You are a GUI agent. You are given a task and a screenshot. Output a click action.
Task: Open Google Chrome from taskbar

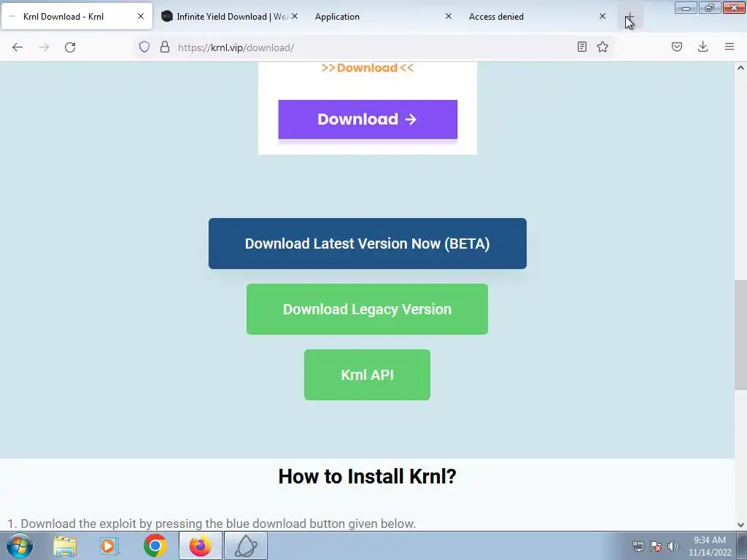click(155, 545)
